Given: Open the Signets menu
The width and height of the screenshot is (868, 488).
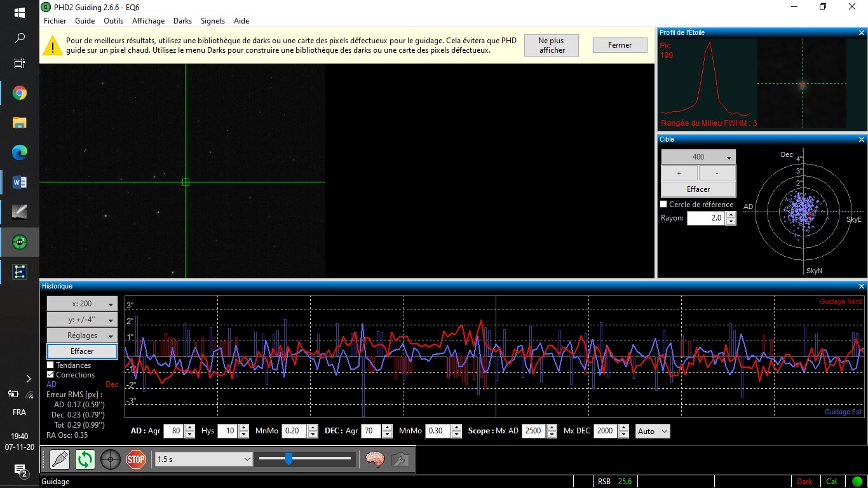Looking at the screenshot, I should pyautogui.click(x=213, y=21).
